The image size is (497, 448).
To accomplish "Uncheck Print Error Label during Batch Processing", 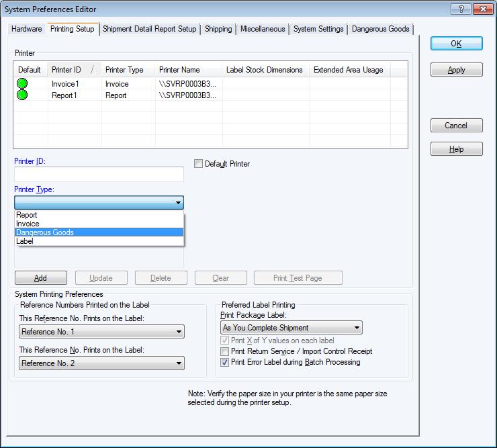I will click(225, 362).
